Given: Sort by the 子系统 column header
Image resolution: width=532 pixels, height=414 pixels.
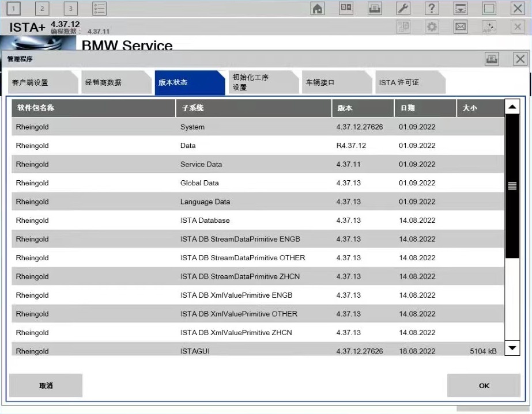Looking at the screenshot, I should pos(254,108).
